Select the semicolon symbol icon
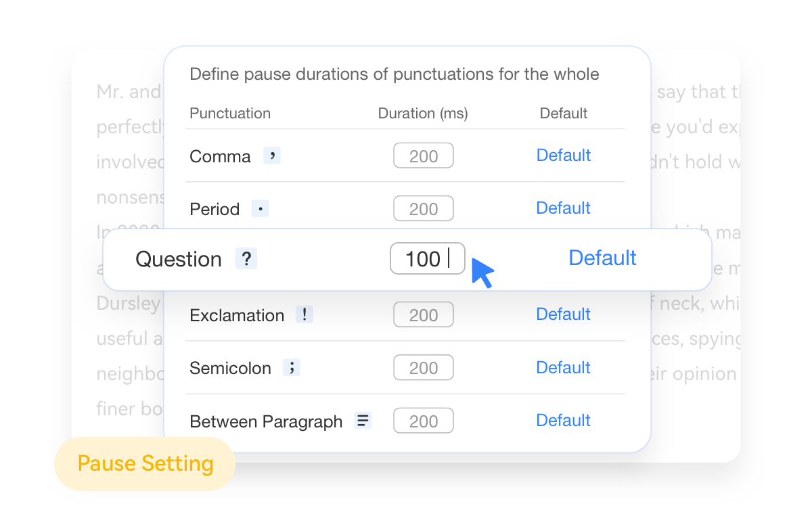 coord(292,367)
